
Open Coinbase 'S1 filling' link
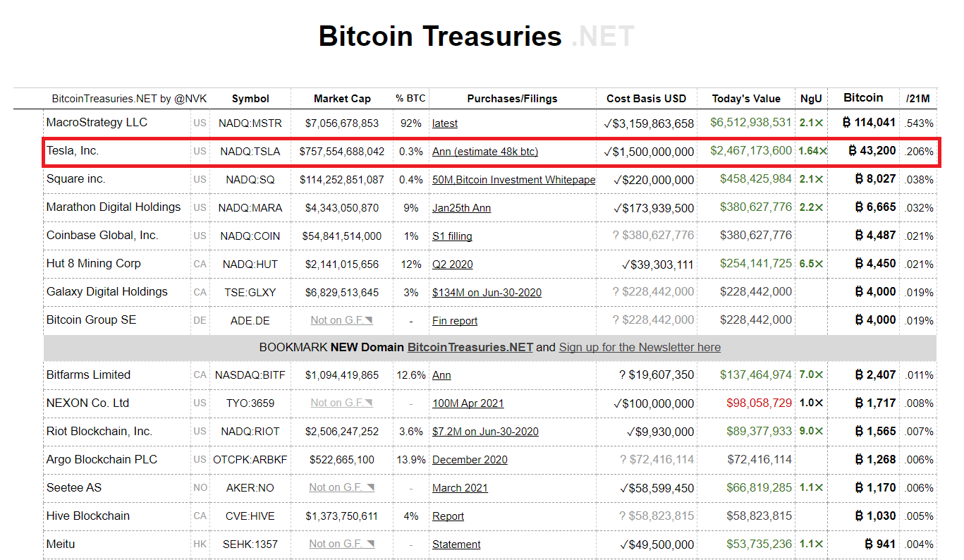(x=452, y=236)
